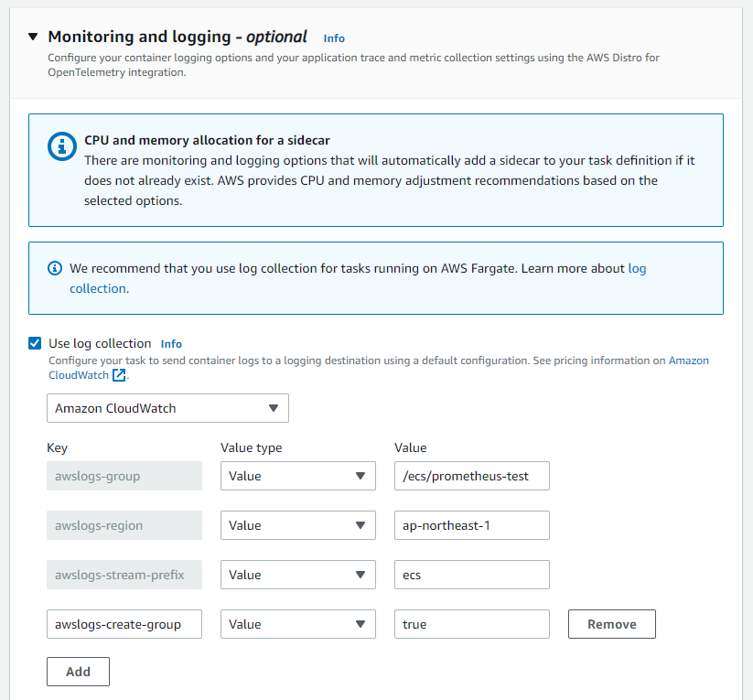Screen dimensions: 753x700
Task: Click the ecs stream prefix value field
Action: (x=471, y=575)
